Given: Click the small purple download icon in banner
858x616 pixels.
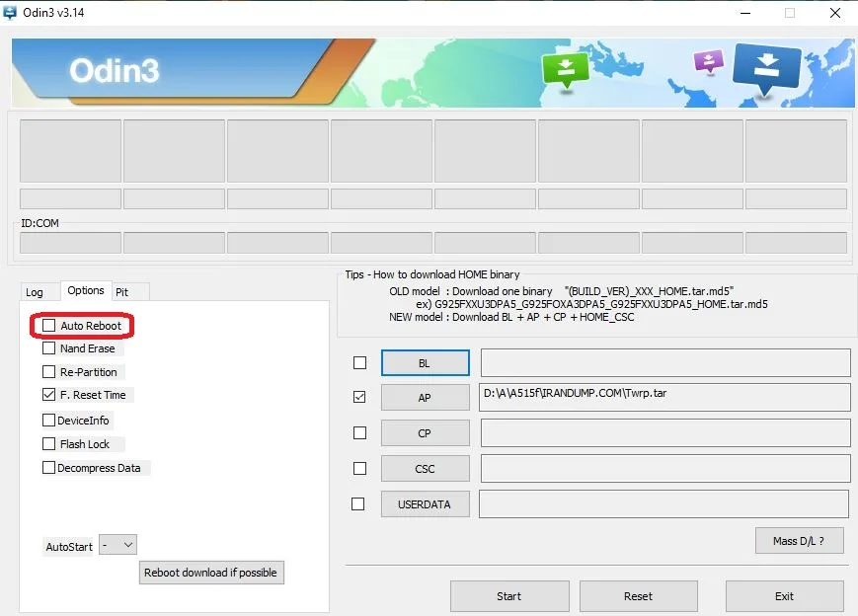Looking at the screenshot, I should point(708,62).
